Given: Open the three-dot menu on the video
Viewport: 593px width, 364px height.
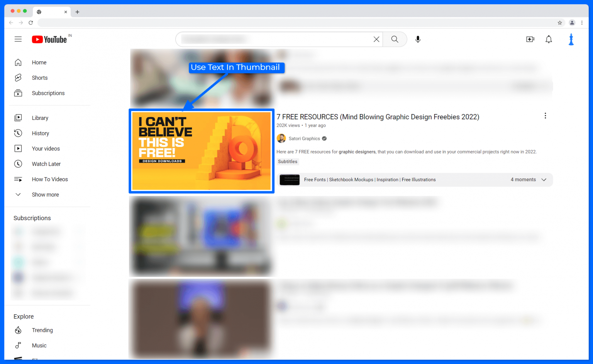Looking at the screenshot, I should click(545, 116).
